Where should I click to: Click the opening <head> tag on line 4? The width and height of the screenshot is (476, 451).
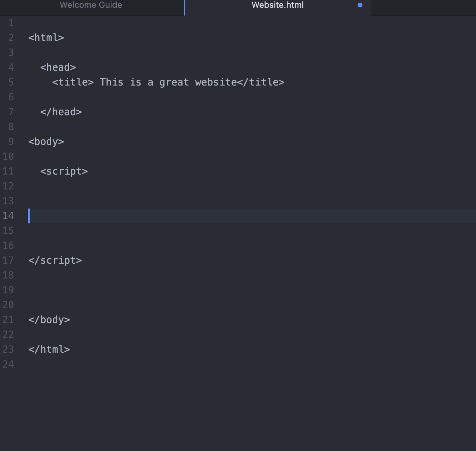coord(58,68)
